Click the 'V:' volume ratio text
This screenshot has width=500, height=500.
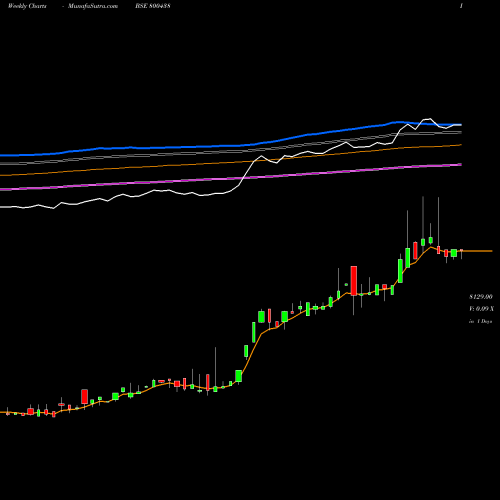(x=481, y=309)
